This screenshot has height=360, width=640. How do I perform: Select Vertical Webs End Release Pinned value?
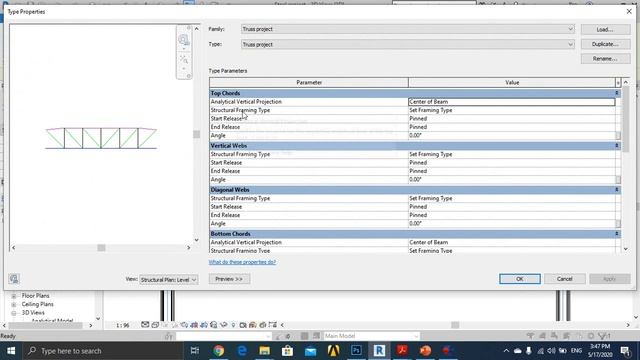(x=512, y=171)
